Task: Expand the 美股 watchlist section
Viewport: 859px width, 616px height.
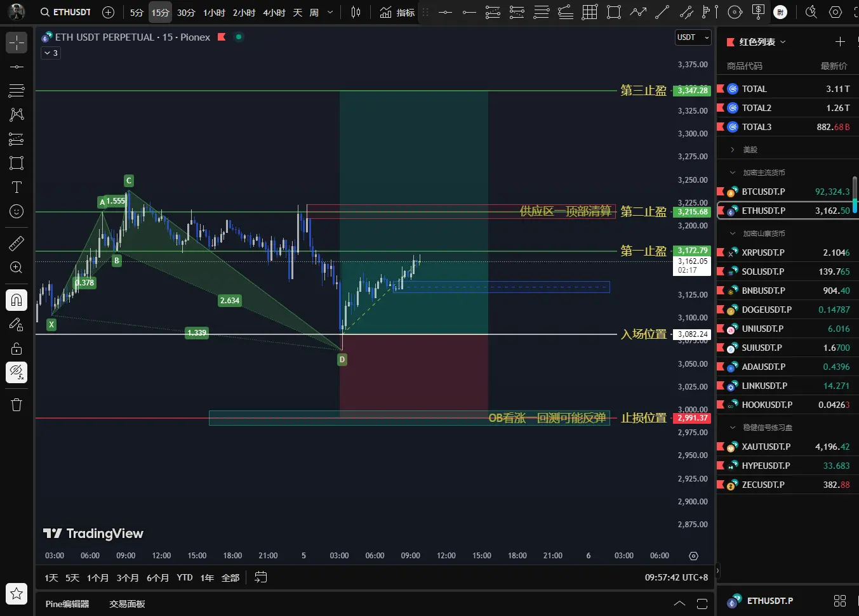Action: tap(733, 150)
